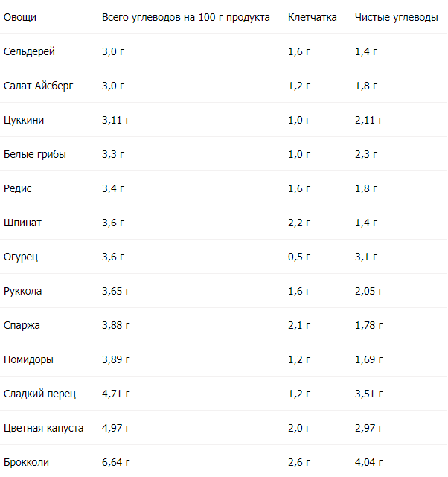This screenshot has height=477, width=448.
Task: Click Цветная капуста net carbs 2,97 г
Action: point(368,428)
